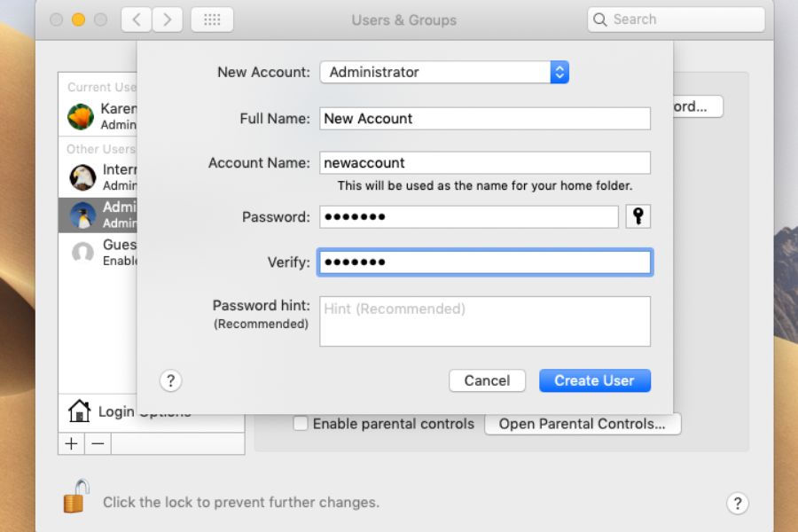The height and width of the screenshot is (532, 798).
Task: Open help via the dialog's question mark
Action: click(170, 380)
